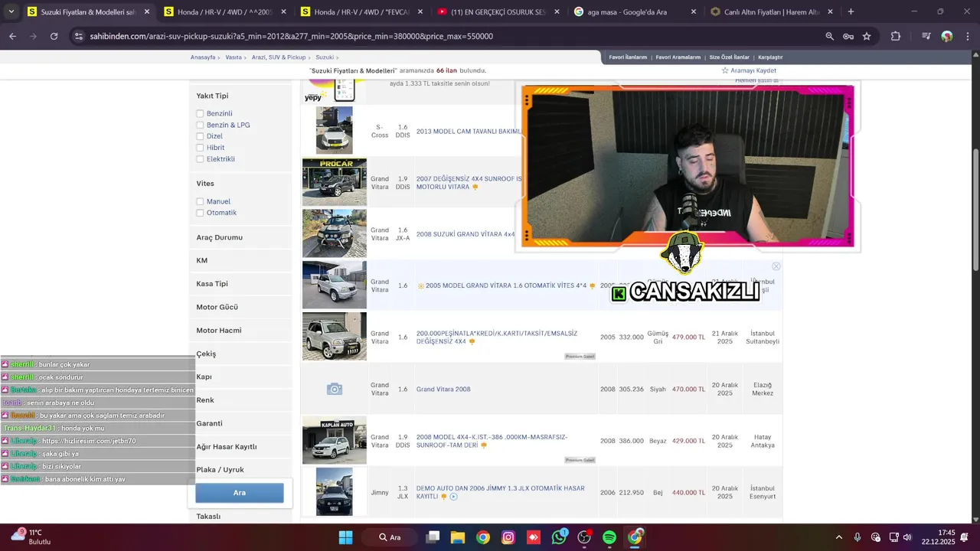Open the red AnyDesk taskbar icon
980x551 pixels.
click(x=534, y=537)
